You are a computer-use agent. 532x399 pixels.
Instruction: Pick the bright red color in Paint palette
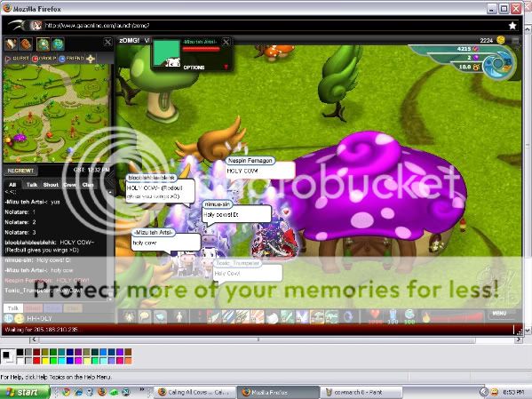(x=36, y=360)
